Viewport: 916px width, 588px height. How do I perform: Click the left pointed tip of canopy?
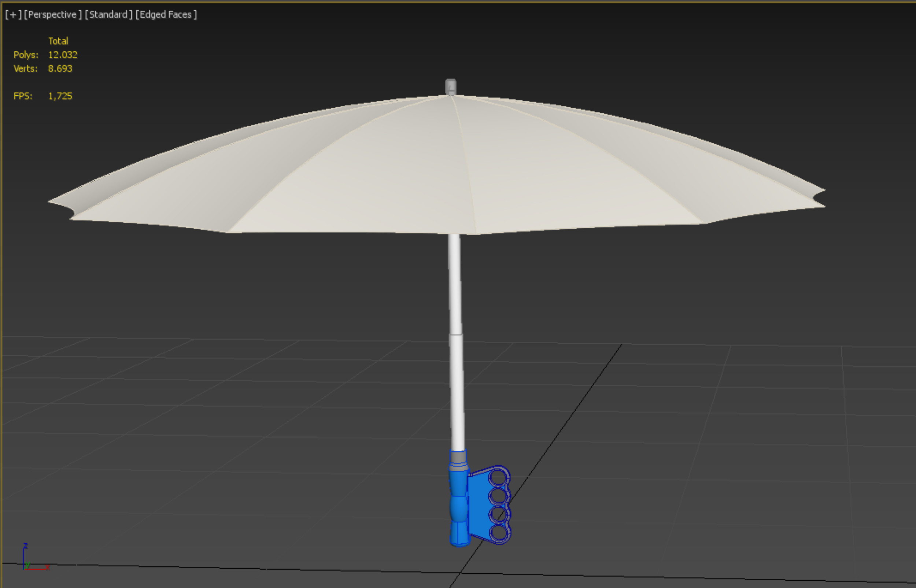(x=51, y=201)
